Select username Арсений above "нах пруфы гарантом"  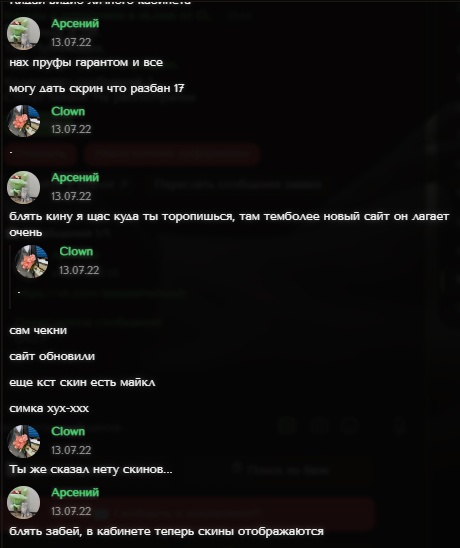click(75, 24)
